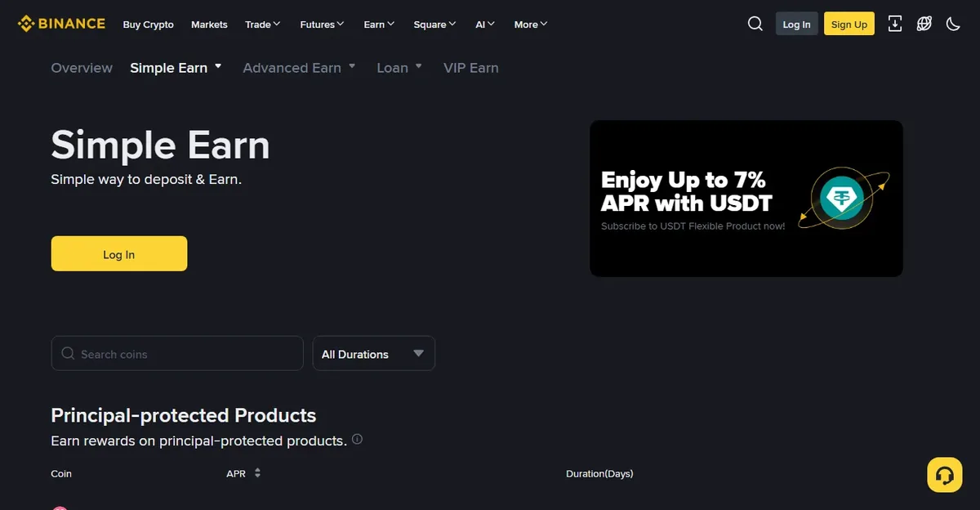Viewport: 980px width, 510px height.
Task: Switch to the VIP Earn tab
Action: tap(470, 68)
